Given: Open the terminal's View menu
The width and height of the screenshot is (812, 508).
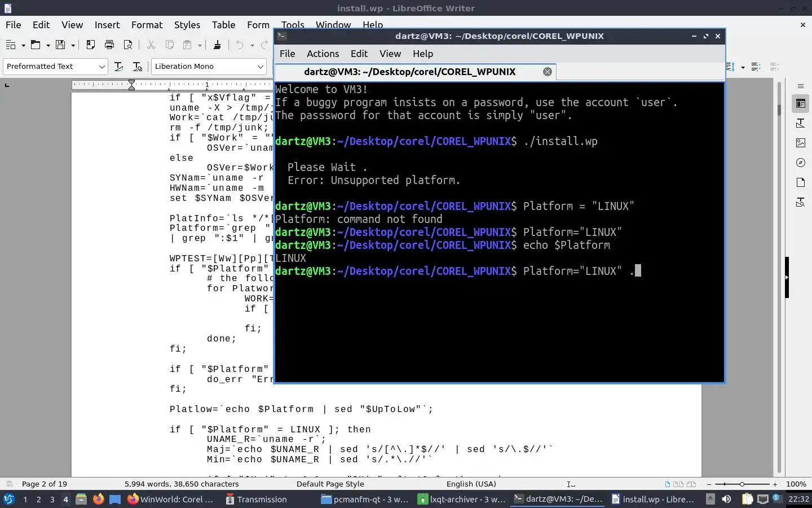Looking at the screenshot, I should click(x=390, y=54).
